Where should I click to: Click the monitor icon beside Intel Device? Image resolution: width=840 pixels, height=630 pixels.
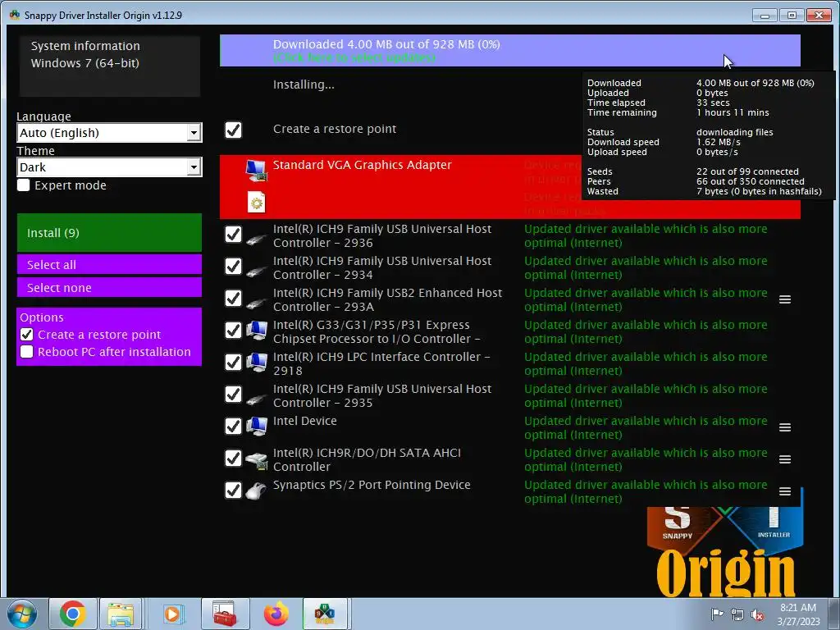click(257, 427)
